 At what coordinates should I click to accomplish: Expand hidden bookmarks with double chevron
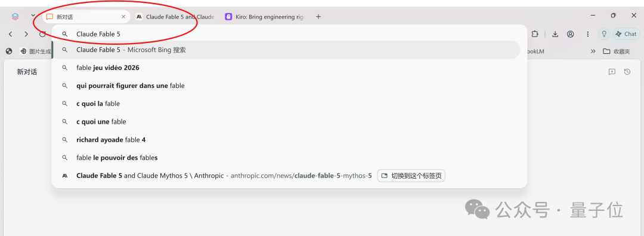click(593, 51)
